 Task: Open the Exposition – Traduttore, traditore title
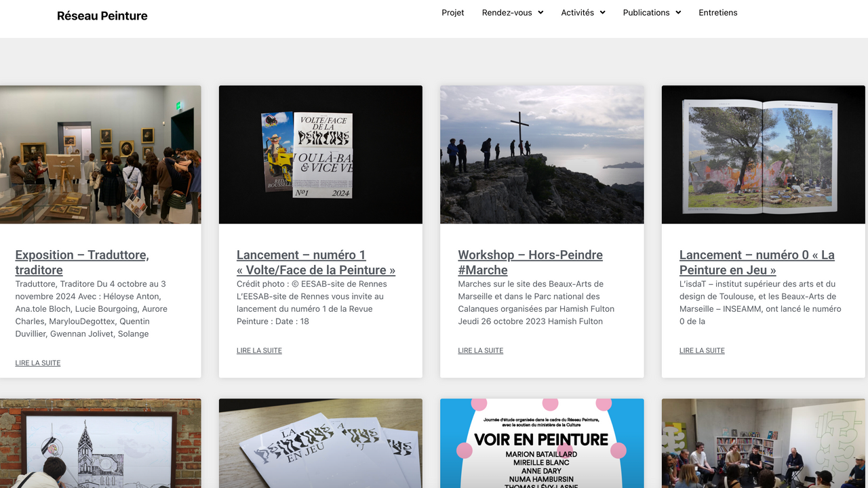pyautogui.click(x=81, y=262)
